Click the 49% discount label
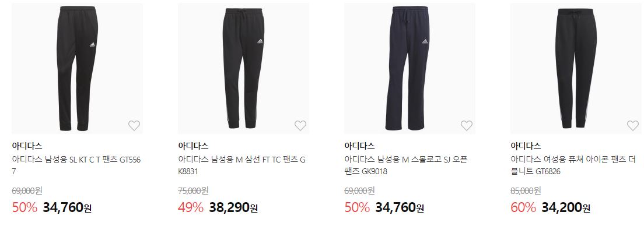 [x=191, y=207]
